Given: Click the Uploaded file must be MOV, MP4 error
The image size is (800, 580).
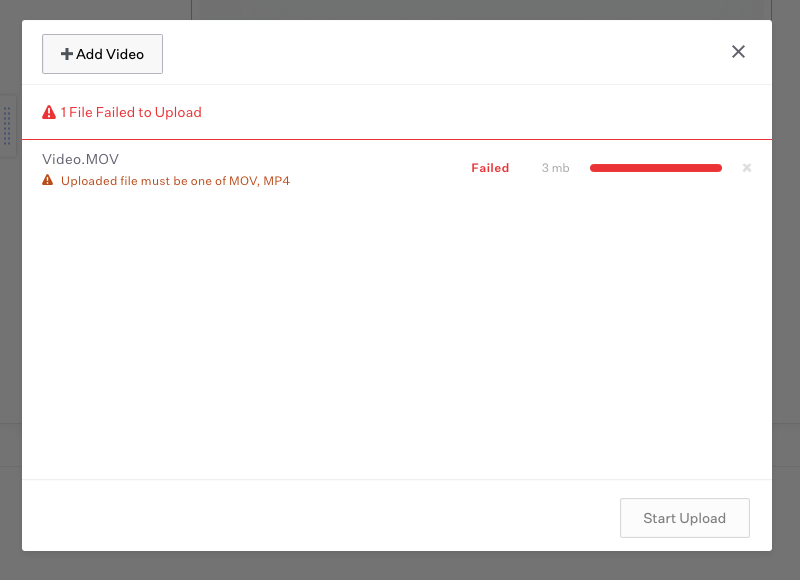Looking at the screenshot, I should tap(175, 181).
